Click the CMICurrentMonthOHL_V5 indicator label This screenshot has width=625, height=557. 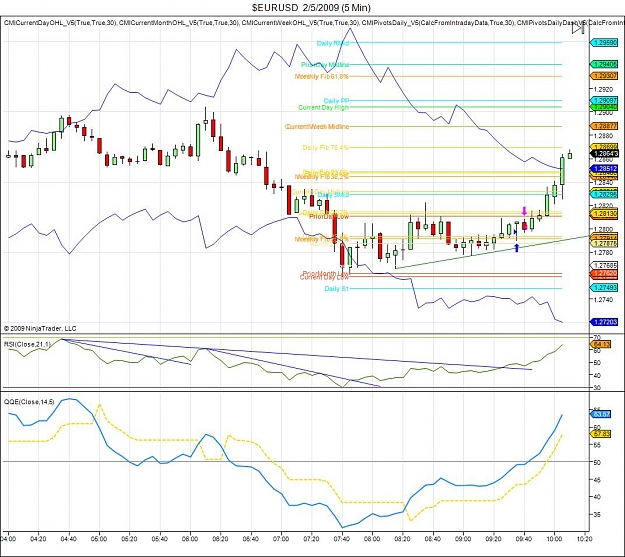coord(179,24)
